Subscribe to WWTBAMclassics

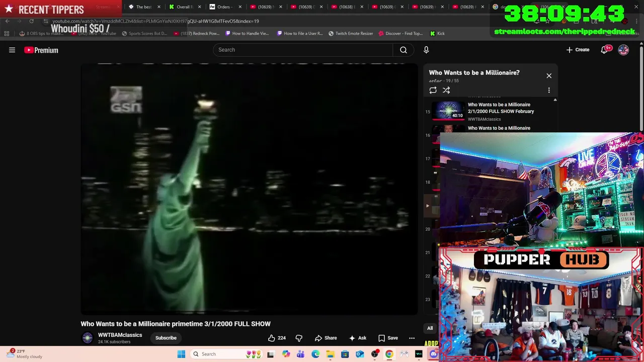point(166,338)
